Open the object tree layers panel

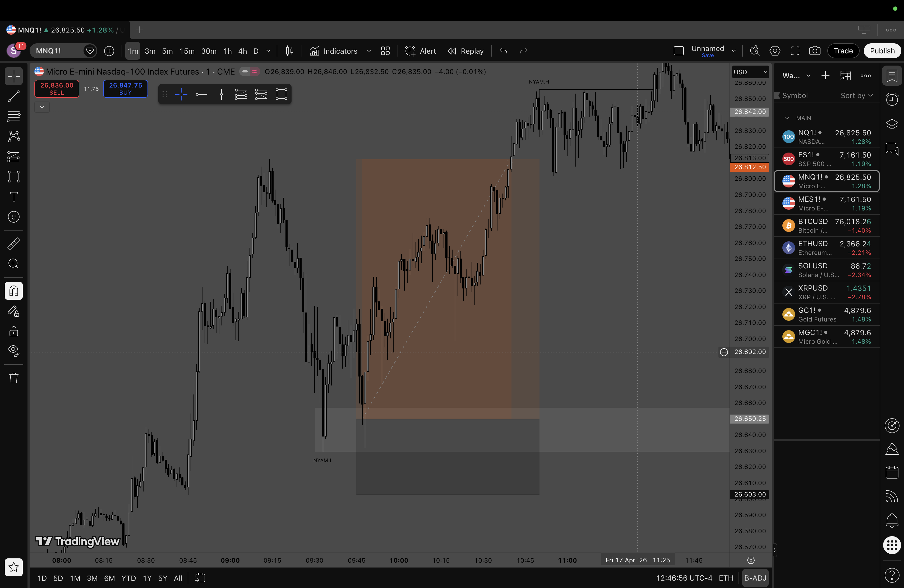[892, 124]
